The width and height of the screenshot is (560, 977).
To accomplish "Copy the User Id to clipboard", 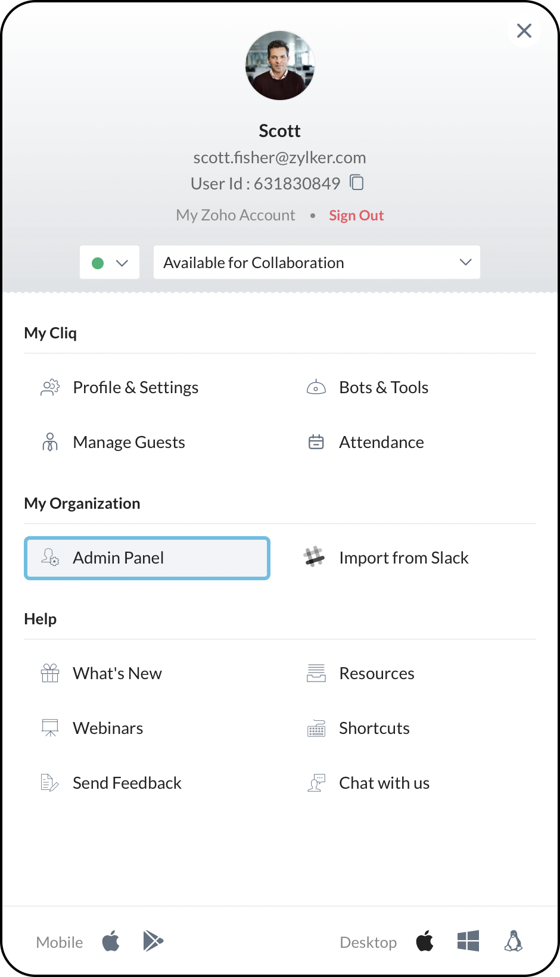I will pyautogui.click(x=357, y=182).
